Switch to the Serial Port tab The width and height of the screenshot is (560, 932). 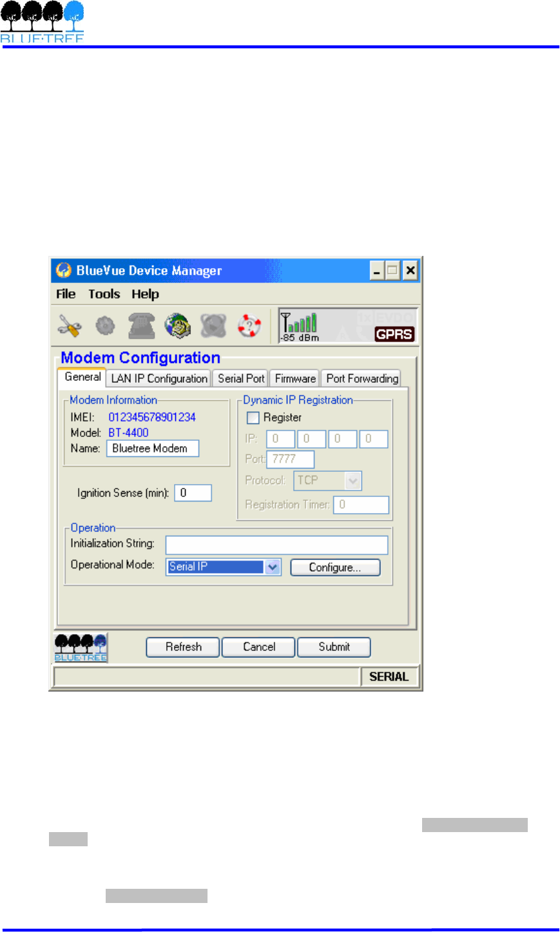pos(241,378)
